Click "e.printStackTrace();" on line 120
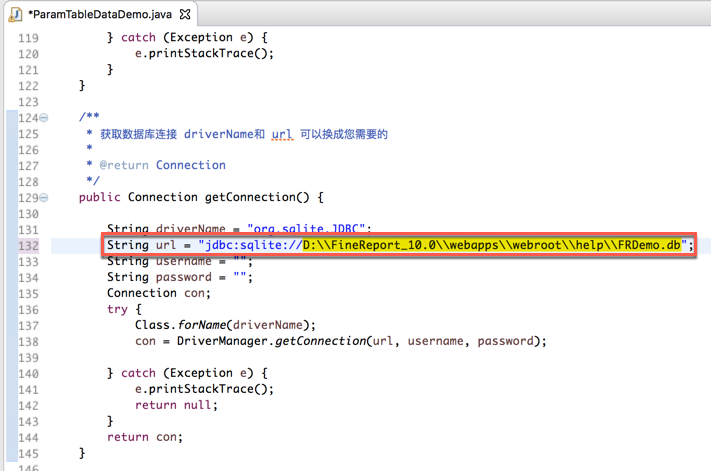711x471 pixels. [204, 53]
